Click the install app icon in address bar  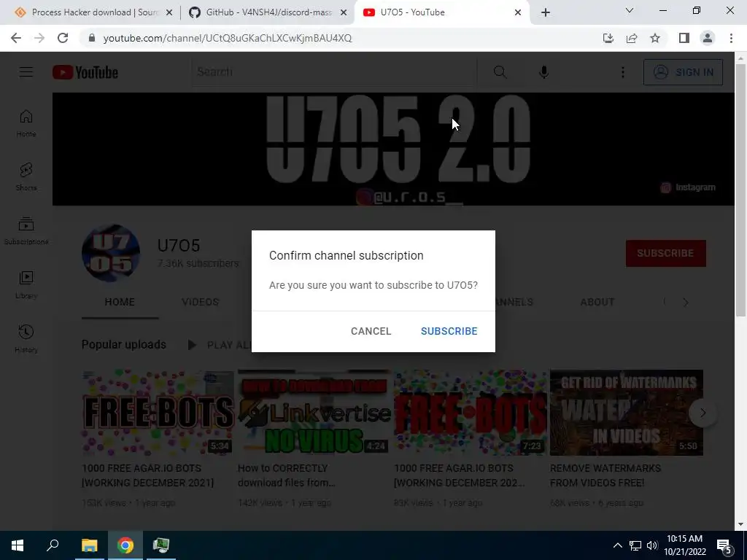pos(608,38)
